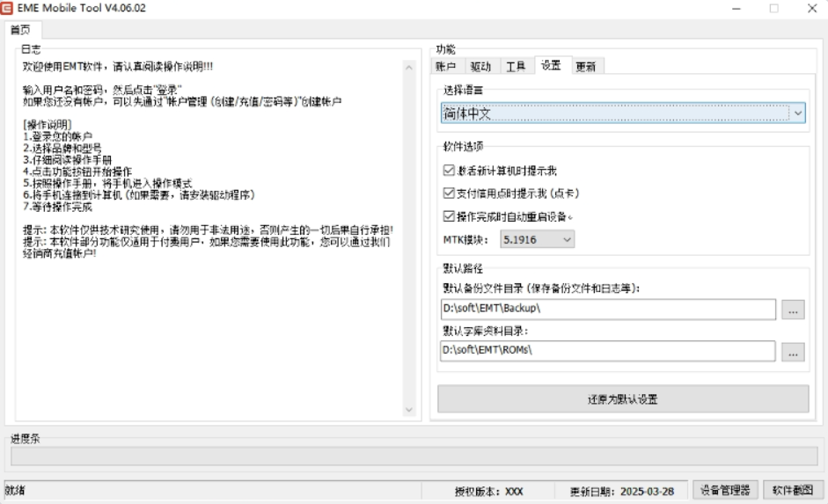Go to the 更新 tab
The height and width of the screenshot is (504, 828).
tap(586, 67)
